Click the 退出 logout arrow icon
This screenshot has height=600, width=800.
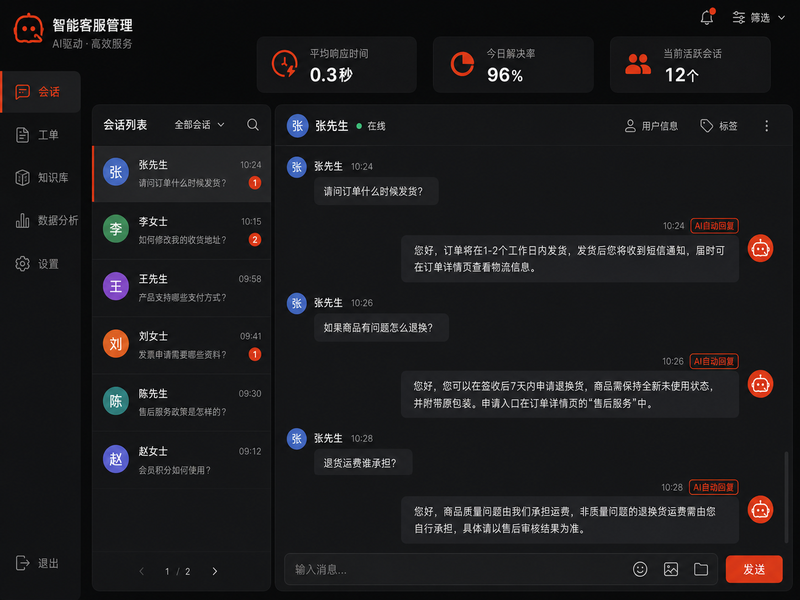tap(22, 563)
